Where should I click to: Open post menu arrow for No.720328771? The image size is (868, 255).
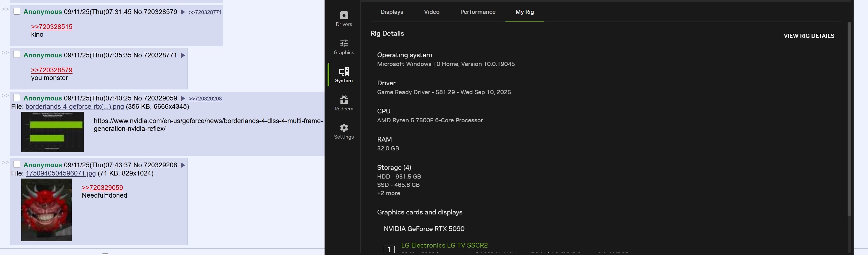click(x=183, y=55)
